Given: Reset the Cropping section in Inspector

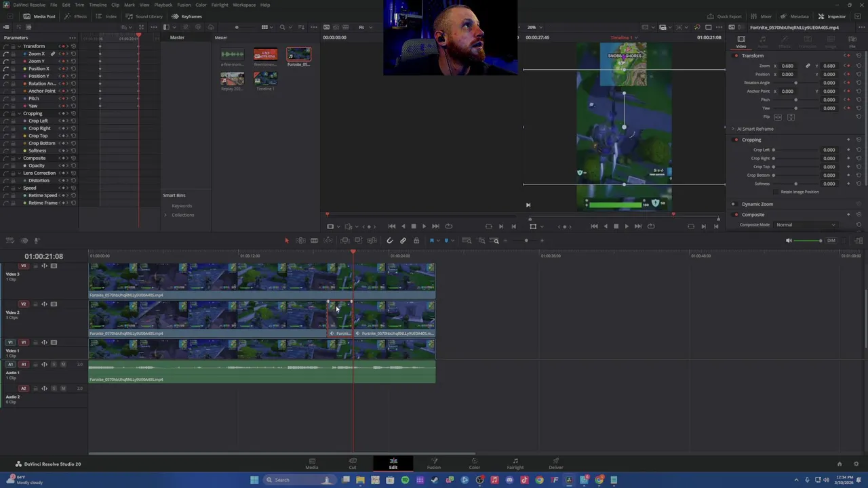Looking at the screenshot, I should pyautogui.click(x=859, y=140).
